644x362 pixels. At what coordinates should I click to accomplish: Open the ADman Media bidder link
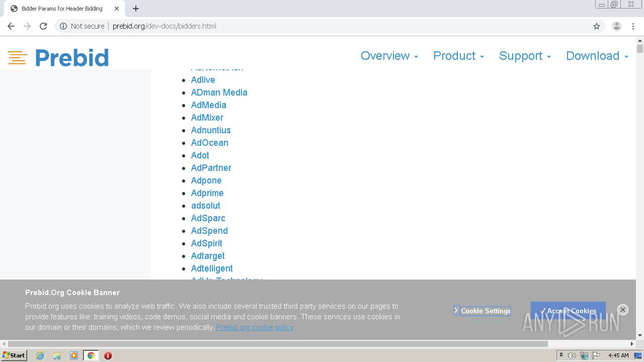tap(219, 93)
